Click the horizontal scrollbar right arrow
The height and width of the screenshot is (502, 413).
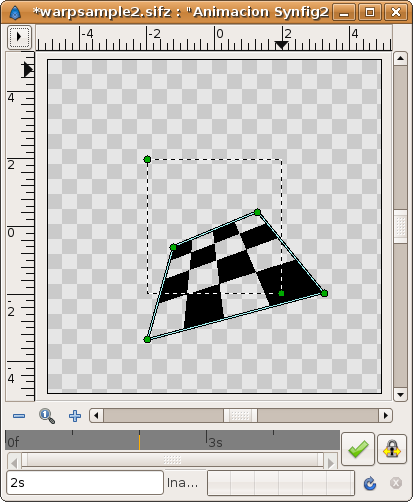click(x=386, y=416)
